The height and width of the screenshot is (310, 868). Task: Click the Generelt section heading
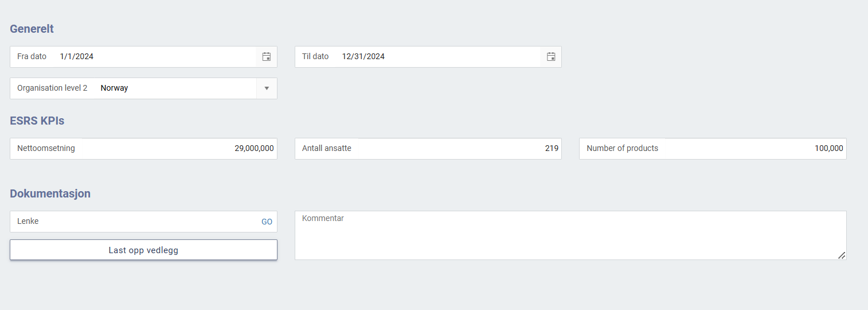click(x=32, y=29)
